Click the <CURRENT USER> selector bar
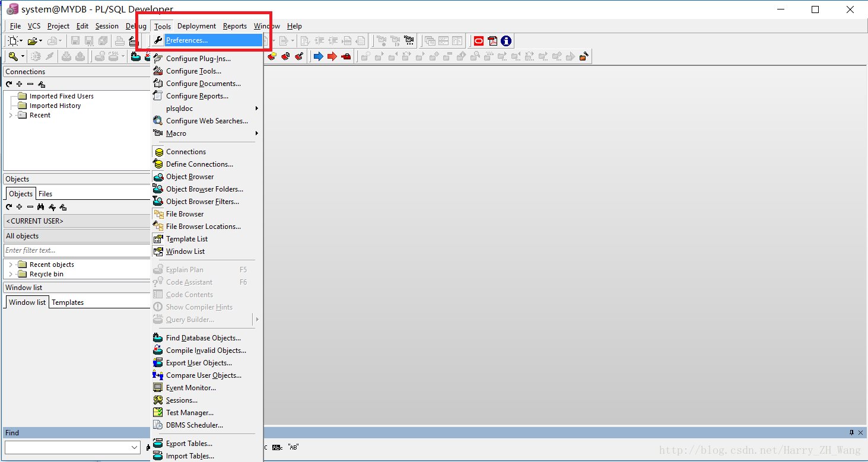The width and height of the screenshot is (868, 462). [77, 221]
